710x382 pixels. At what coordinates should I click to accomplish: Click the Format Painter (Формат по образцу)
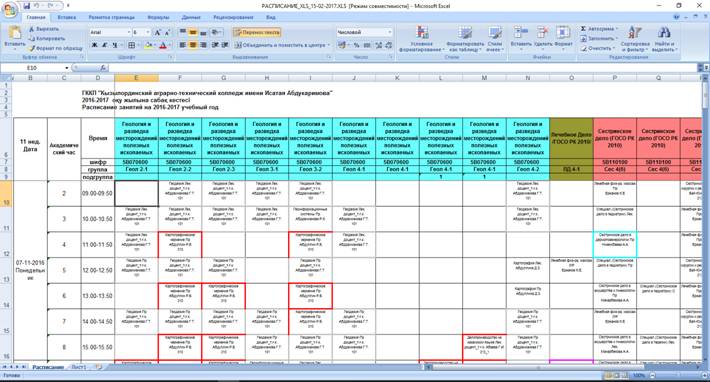click(x=55, y=48)
